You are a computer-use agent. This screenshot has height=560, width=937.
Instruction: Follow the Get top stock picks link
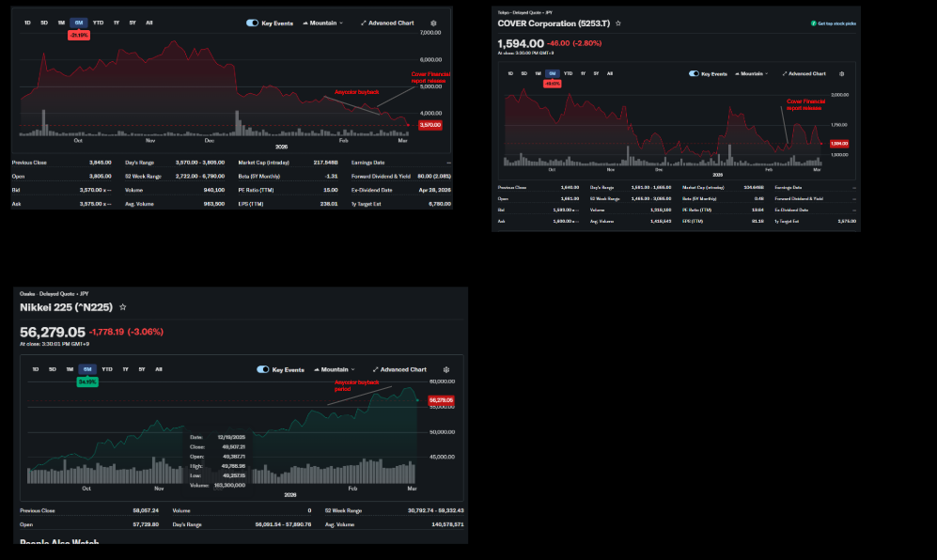coord(836,23)
